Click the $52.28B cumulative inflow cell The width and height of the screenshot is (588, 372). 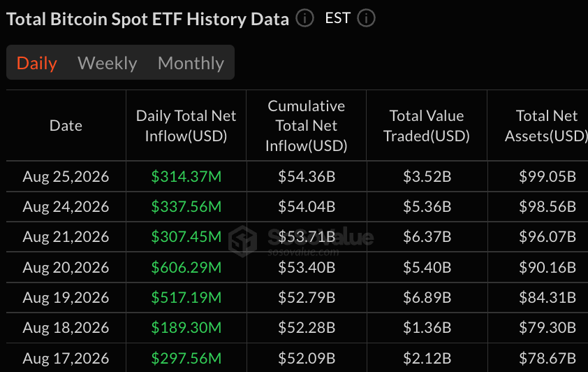[307, 328]
